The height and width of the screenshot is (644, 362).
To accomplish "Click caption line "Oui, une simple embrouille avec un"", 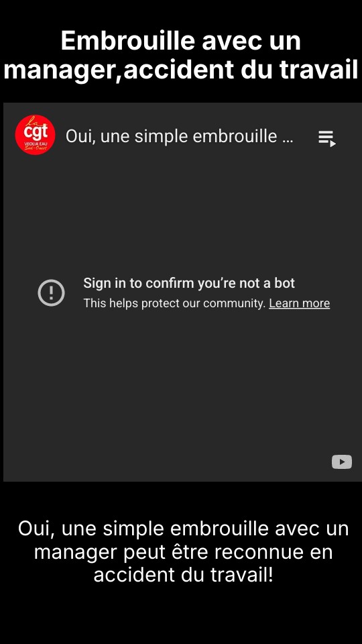I will coord(184,528).
